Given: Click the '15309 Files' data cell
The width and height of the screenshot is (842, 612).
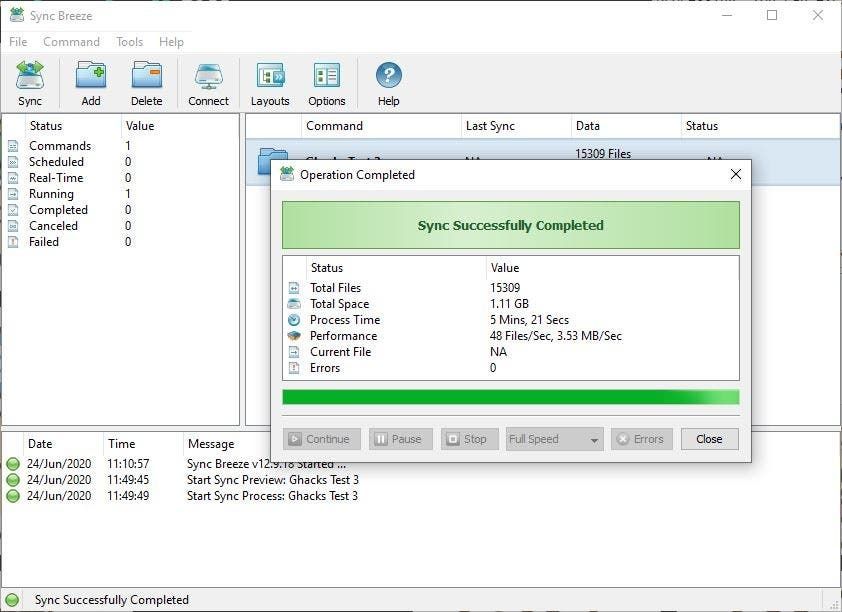Looking at the screenshot, I should coord(603,154).
